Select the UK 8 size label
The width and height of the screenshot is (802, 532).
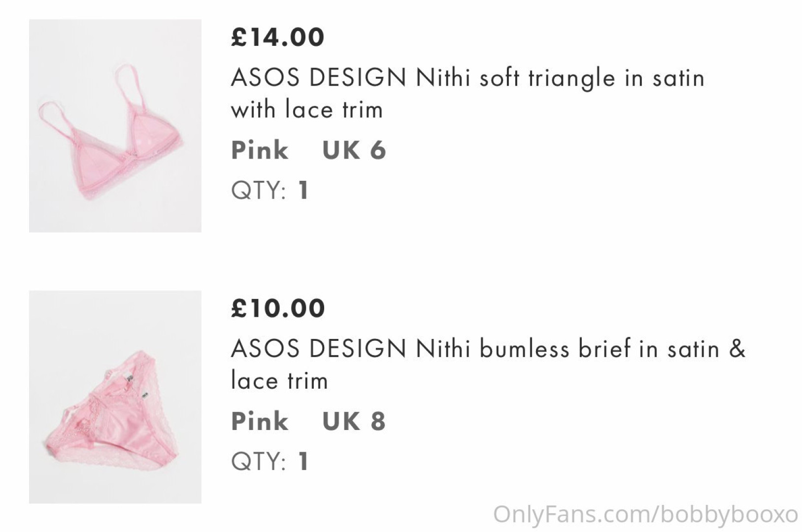pyautogui.click(x=354, y=421)
